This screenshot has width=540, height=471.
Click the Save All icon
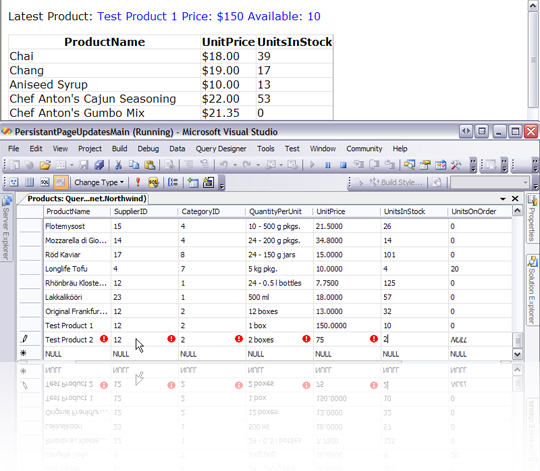click(x=99, y=165)
